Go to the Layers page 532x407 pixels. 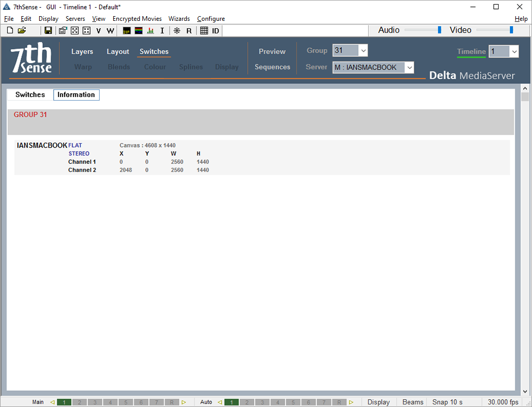click(x=82, y=52)
